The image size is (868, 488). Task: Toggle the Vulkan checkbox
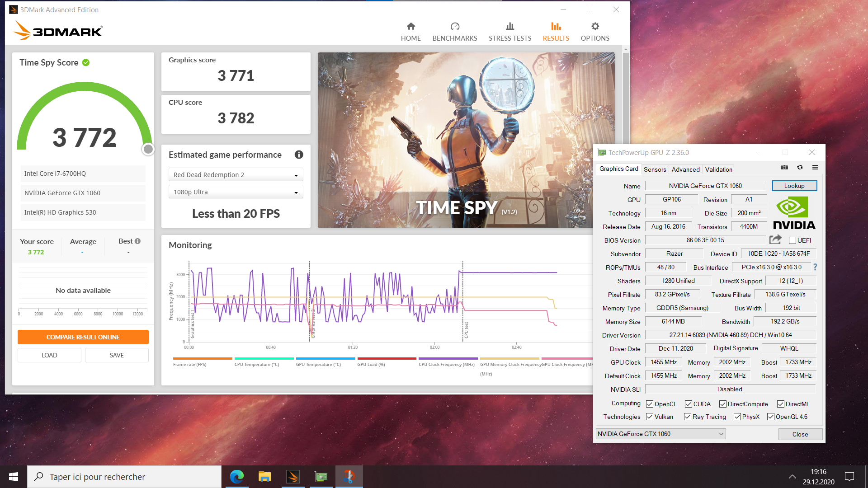click(x=650, y=417)
